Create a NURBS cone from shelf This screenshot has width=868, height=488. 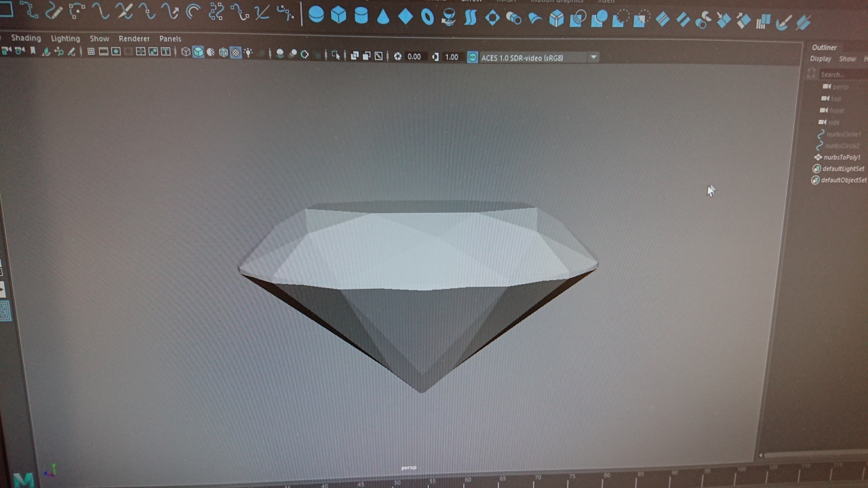click(x=383, y=16)
